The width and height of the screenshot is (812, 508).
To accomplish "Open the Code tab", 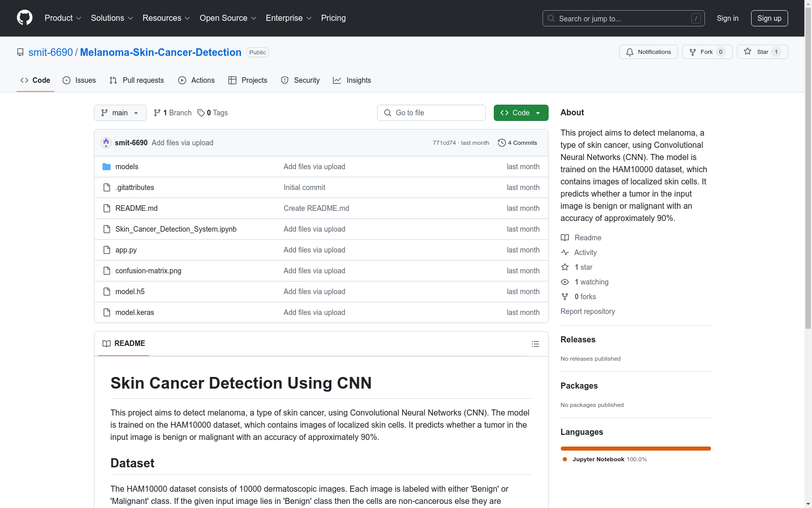I will [36, 80].
